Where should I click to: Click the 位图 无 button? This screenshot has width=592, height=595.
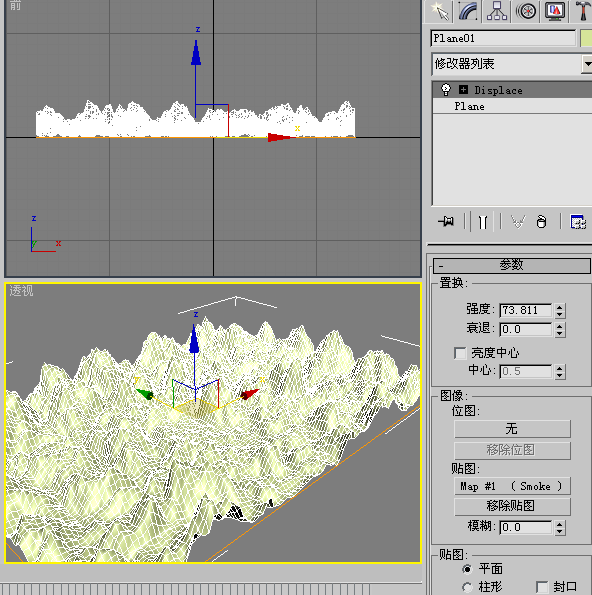512,429
